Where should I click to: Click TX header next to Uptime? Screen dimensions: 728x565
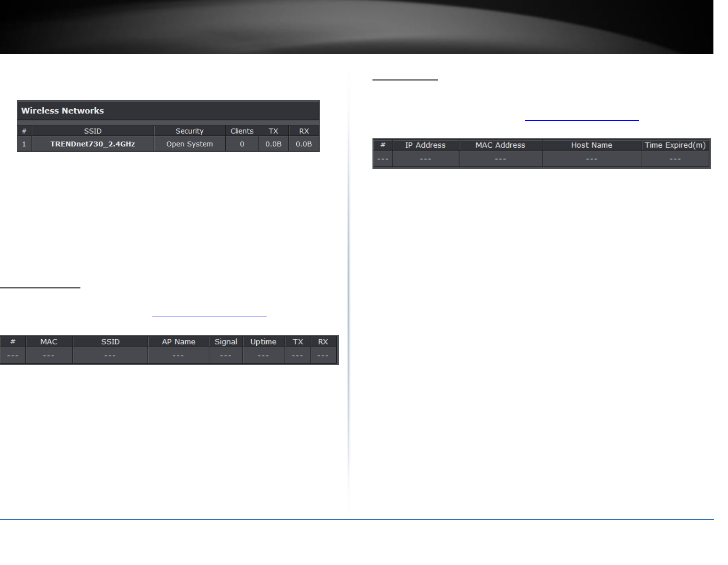click(298, 342)
